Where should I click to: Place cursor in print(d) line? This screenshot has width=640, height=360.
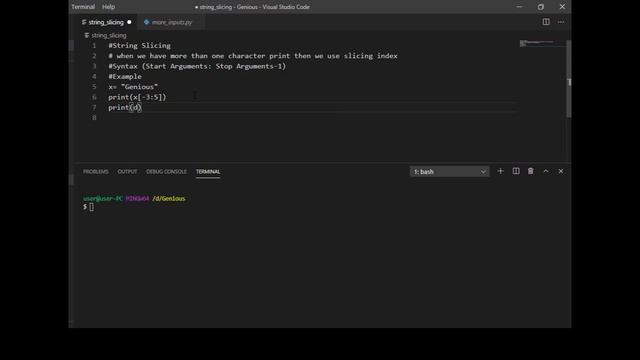coord(125,108)
